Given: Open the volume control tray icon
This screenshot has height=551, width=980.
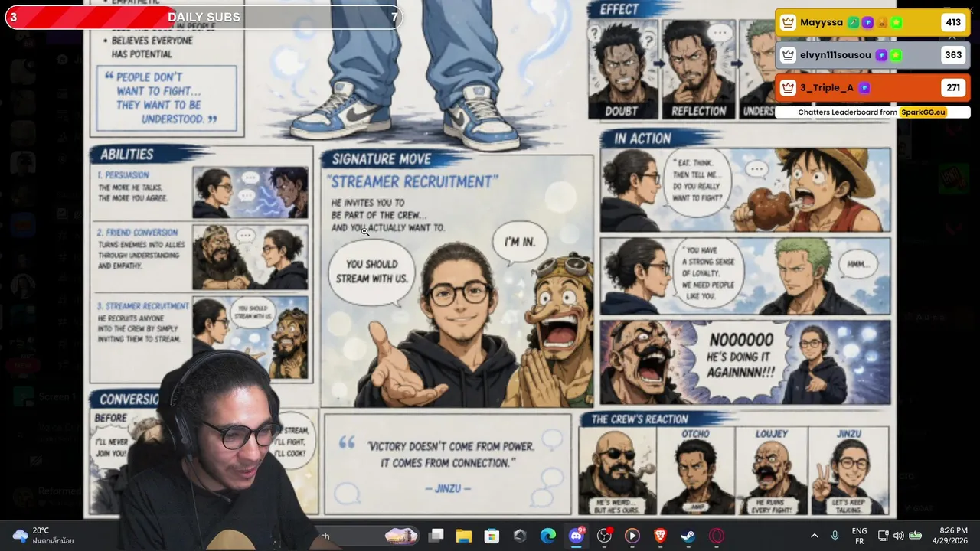Looking at the screenshot, I should tap(898, 535).
